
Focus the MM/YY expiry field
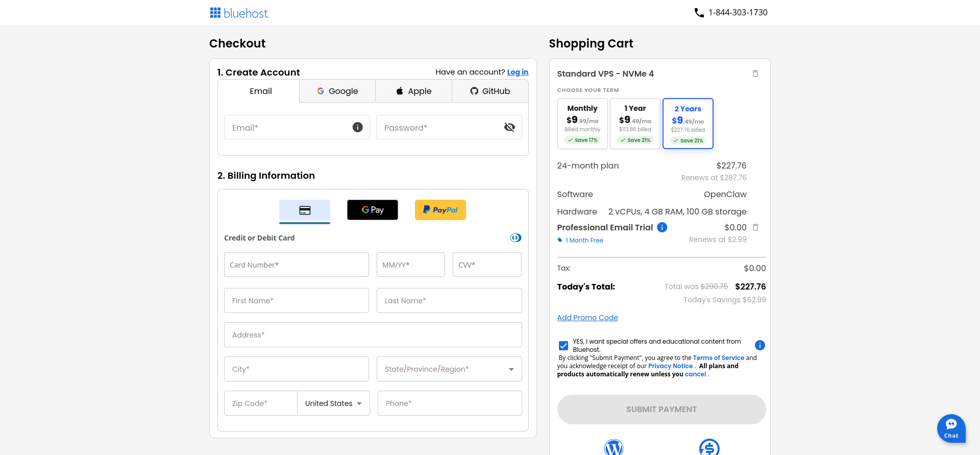[x=411, y=265]
